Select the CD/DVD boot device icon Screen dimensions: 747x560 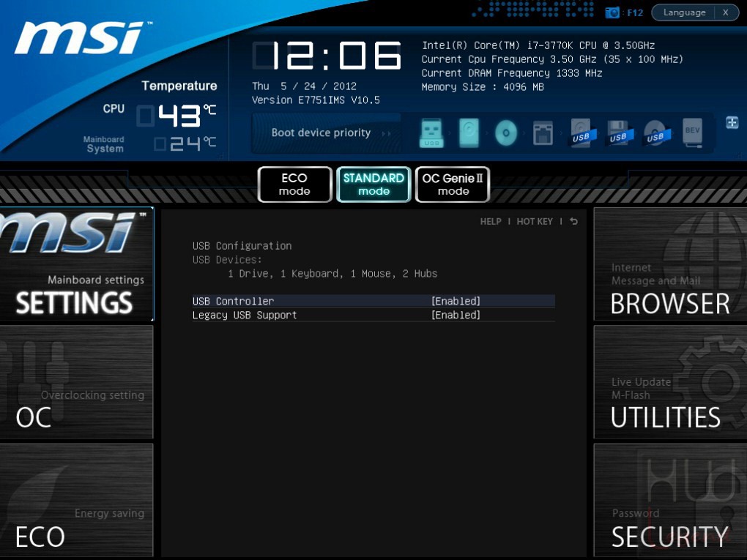point(506,132)
